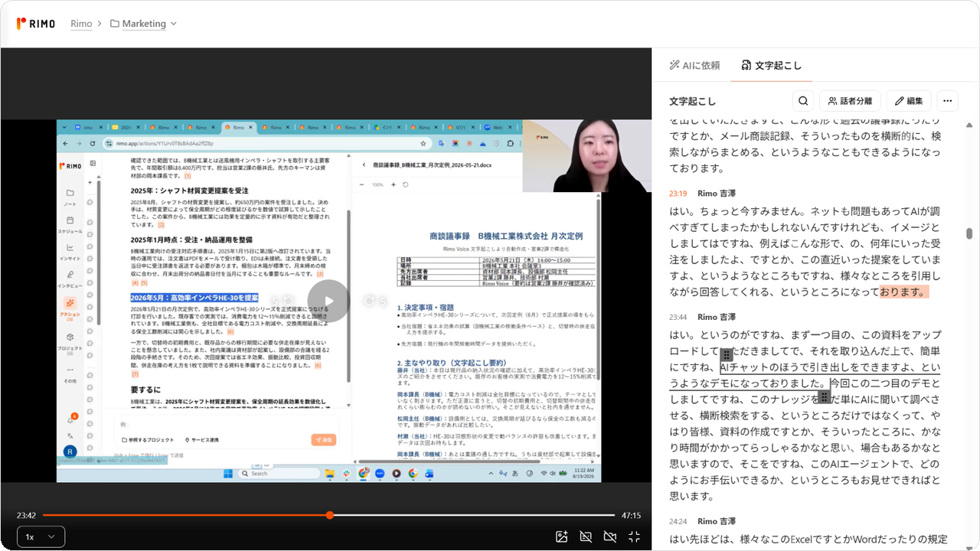Capture screenshot with image-plus icon
Screen dimensions: 980x551
click(561, 536)
